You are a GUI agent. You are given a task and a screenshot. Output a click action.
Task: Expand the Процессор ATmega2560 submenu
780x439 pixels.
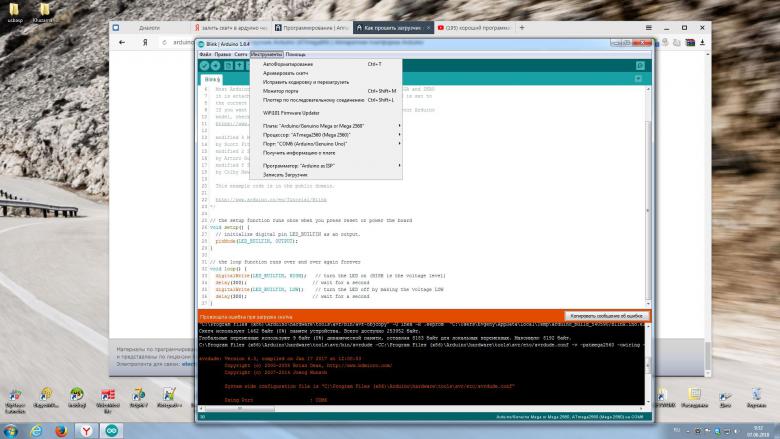325,135
